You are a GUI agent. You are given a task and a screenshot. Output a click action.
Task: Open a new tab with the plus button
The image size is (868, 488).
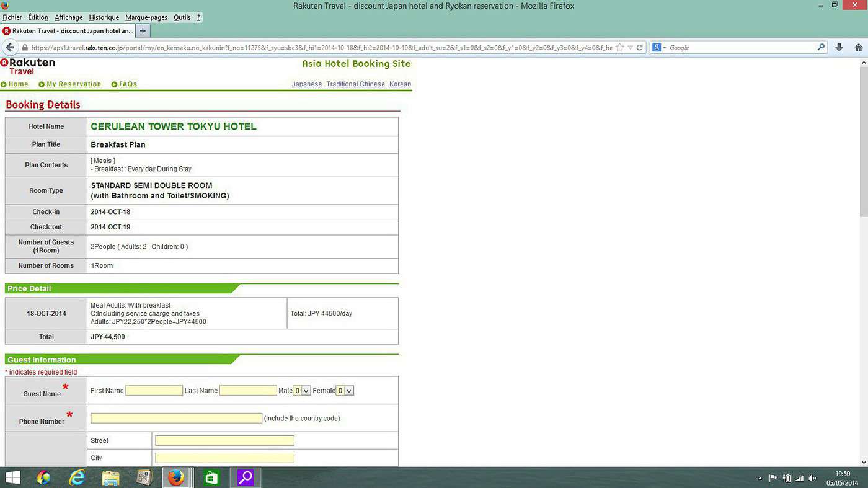pos(143,30)
